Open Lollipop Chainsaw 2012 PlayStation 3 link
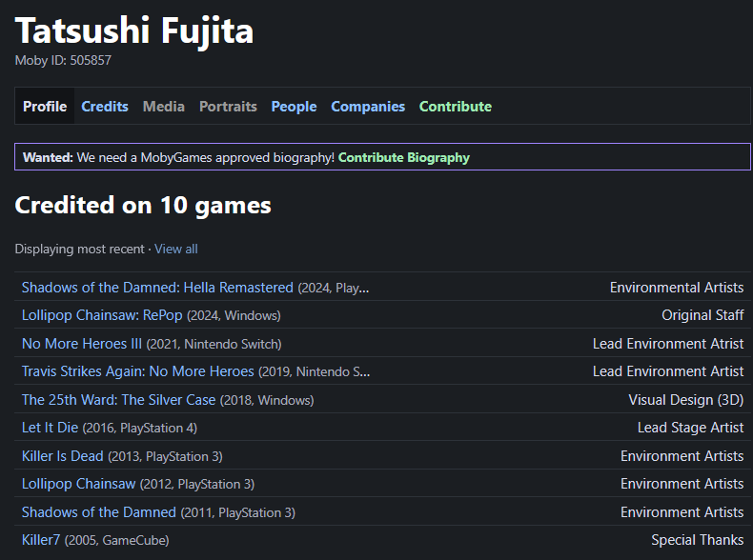 [78, 483]
